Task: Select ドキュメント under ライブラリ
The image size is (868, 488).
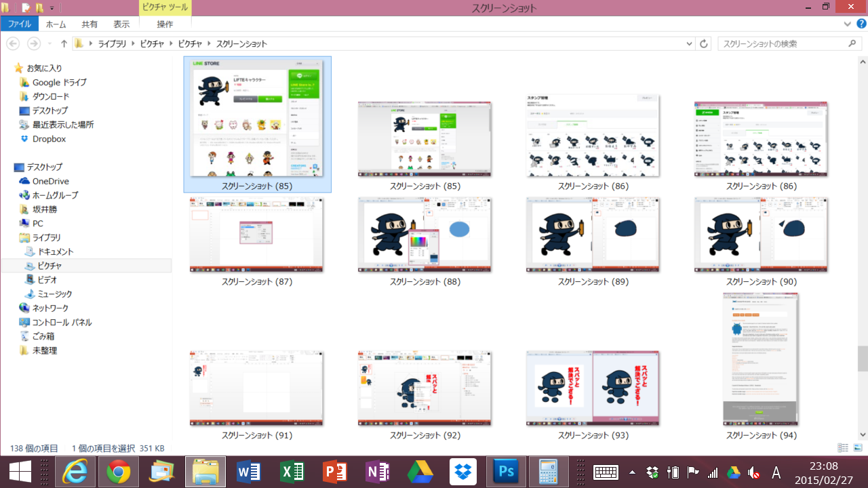Action: (56, 251)
